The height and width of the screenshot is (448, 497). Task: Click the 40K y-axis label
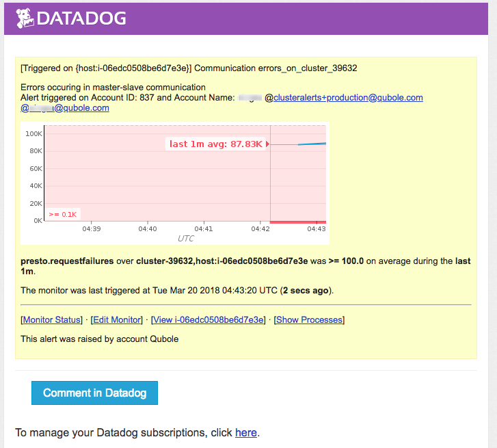point(36,186)
